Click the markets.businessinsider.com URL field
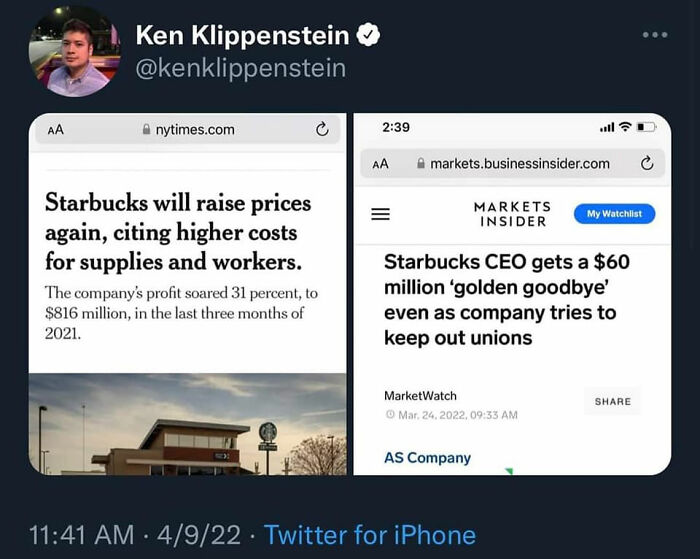This screenshot has width=700, height=559. click(512, 163)
